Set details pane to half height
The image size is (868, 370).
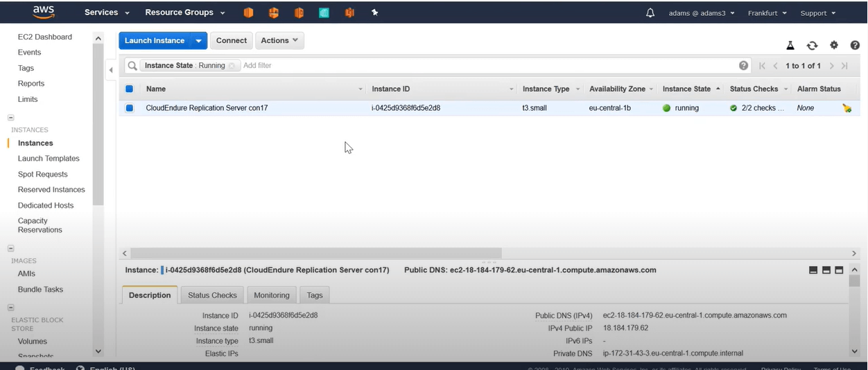826,270
